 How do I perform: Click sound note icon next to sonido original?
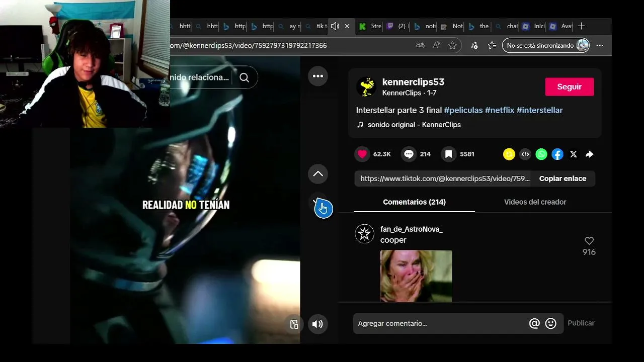coord(360,125)
